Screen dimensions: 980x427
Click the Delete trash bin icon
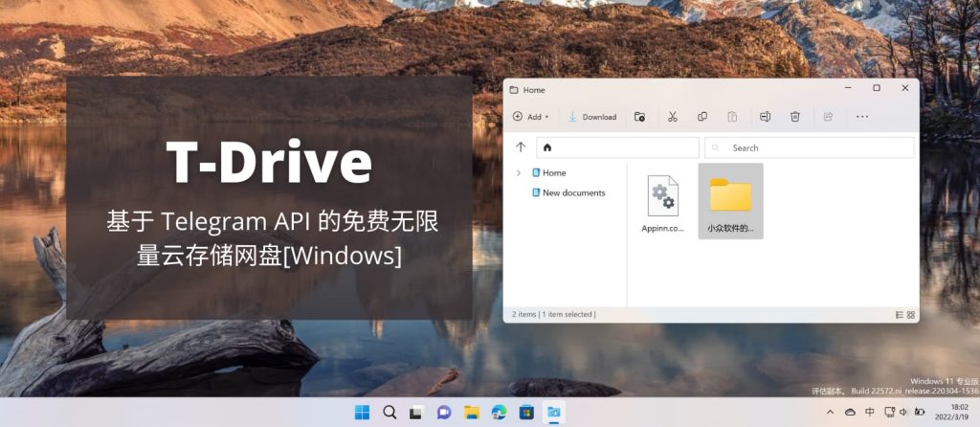click(x=794, y=117)
